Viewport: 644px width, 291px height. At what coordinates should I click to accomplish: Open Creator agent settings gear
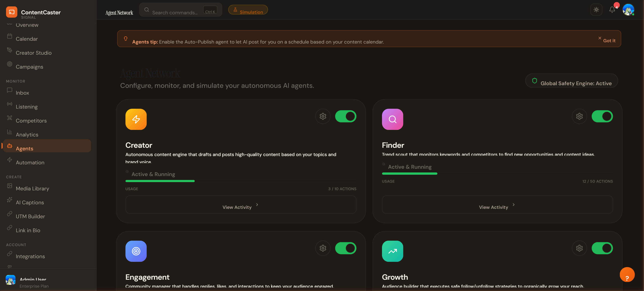323,116
